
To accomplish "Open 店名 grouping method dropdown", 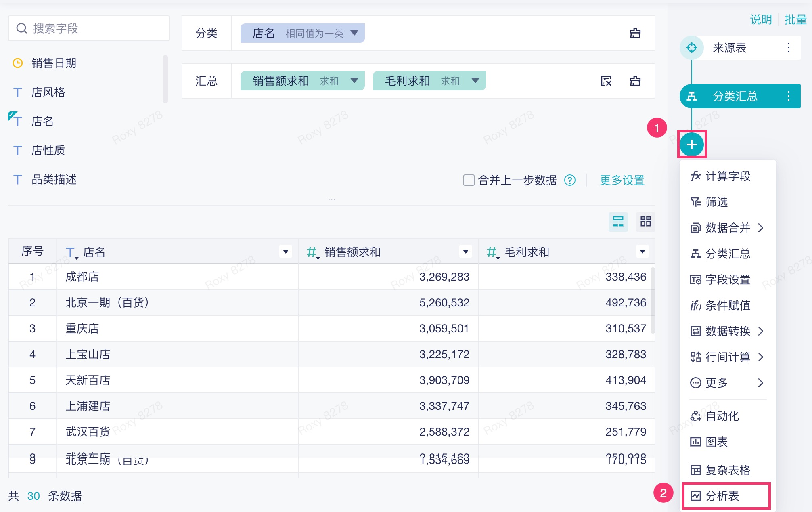I will pos(354,33).
